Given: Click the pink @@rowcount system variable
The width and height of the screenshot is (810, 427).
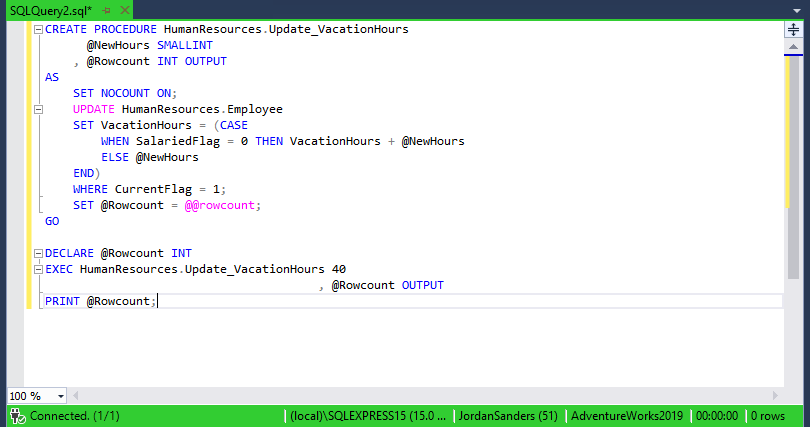Looking at the screenshot, I should coord(220,205).
